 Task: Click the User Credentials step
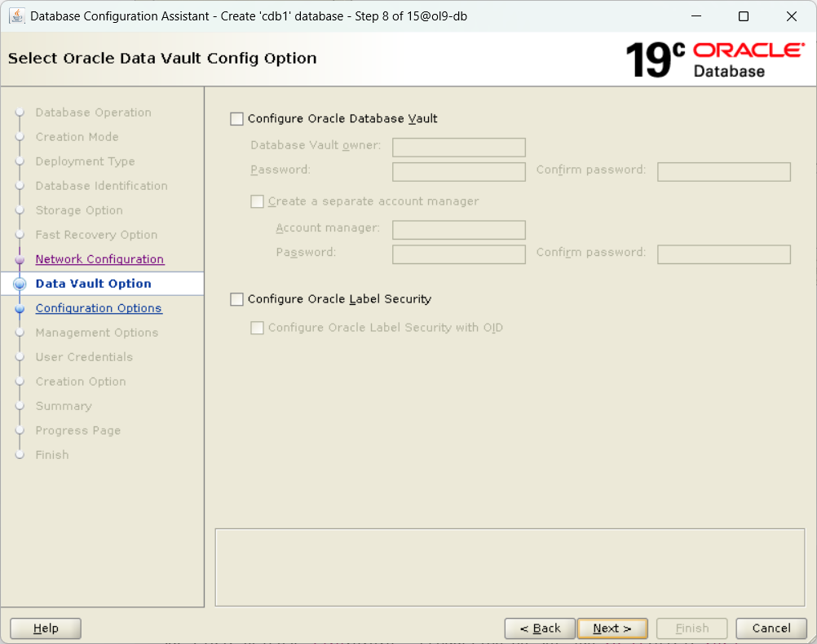[x=85, y=357]
